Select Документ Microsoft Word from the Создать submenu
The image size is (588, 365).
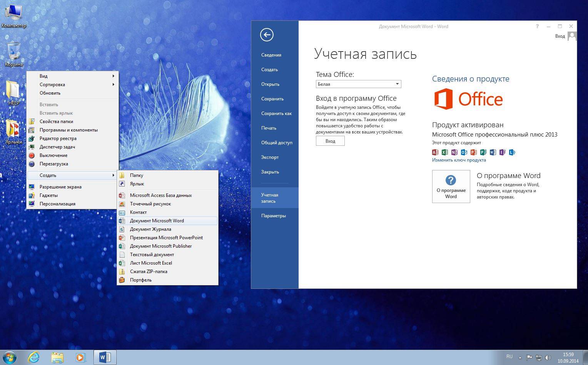[x=157, y=221]
